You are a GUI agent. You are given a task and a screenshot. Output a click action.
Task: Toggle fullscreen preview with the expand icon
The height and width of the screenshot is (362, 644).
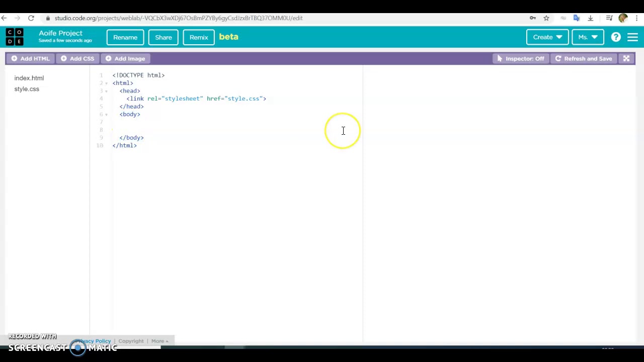(x=626, y=59)
